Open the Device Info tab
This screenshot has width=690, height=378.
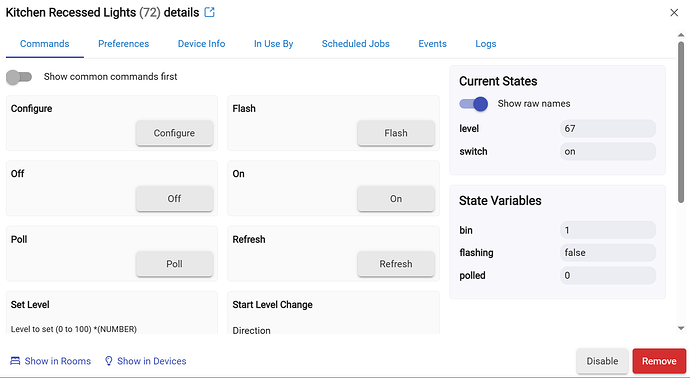pos(201,44)
